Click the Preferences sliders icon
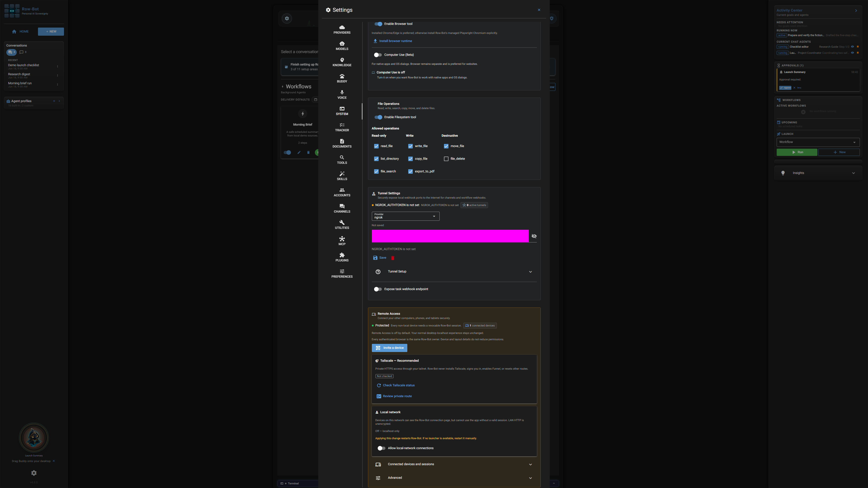The width and height of the screenshot is (868, 488). pyautogui.click(x=342, y=271)
